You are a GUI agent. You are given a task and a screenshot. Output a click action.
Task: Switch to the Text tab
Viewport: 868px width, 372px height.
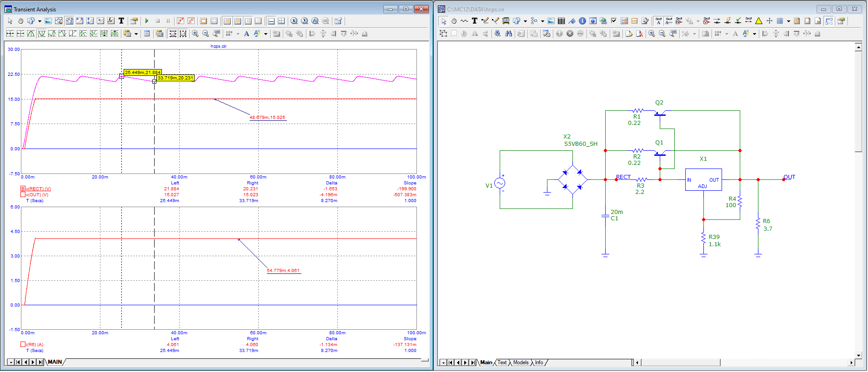tap(502, 362)
